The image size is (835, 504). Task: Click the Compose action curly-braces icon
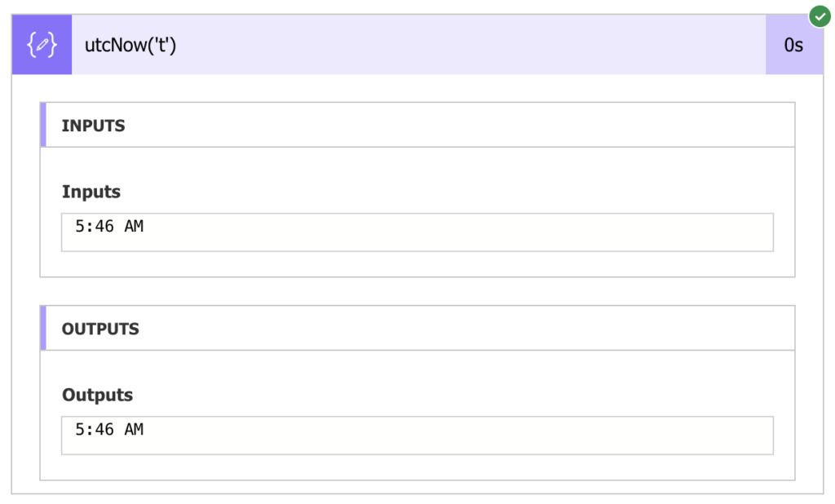42,45
